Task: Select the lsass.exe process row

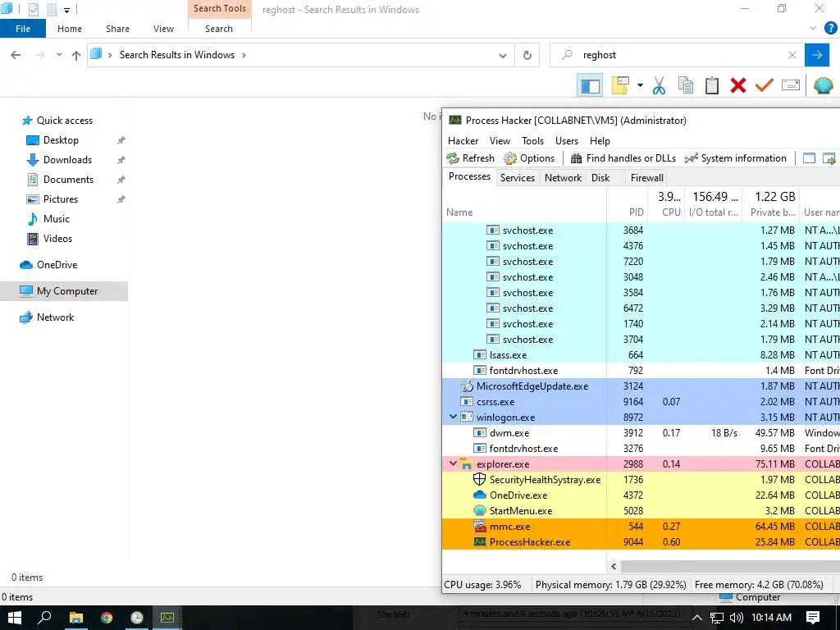Action: (641, 354)
